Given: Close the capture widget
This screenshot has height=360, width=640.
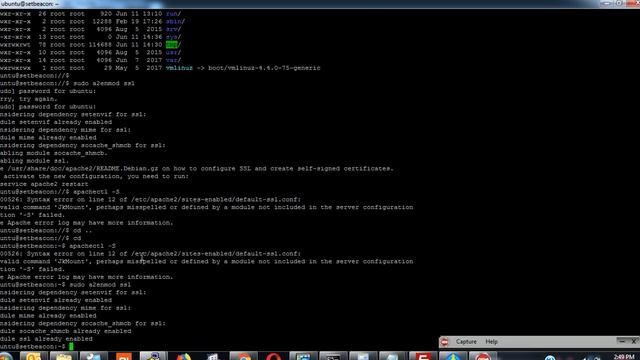Looking at the screenshot, I should tap(634, 341).
